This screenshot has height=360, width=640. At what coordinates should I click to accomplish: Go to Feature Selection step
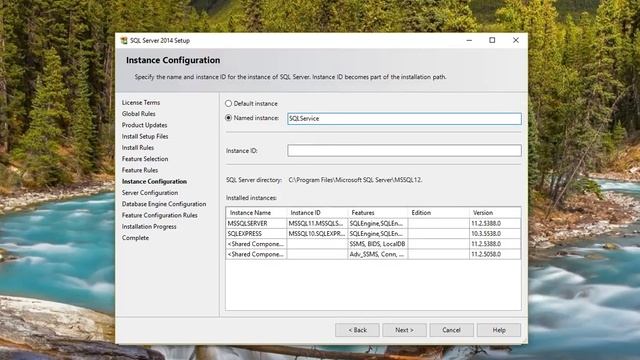(145, 159)
